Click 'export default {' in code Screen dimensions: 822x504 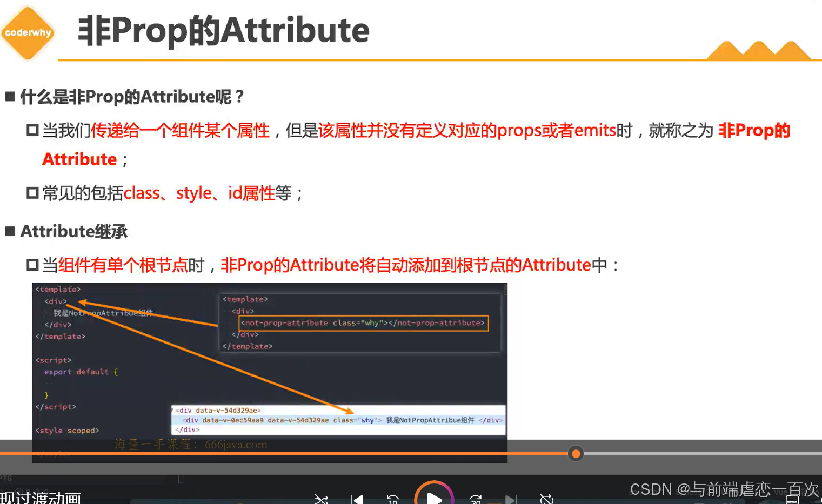[81, 372]
